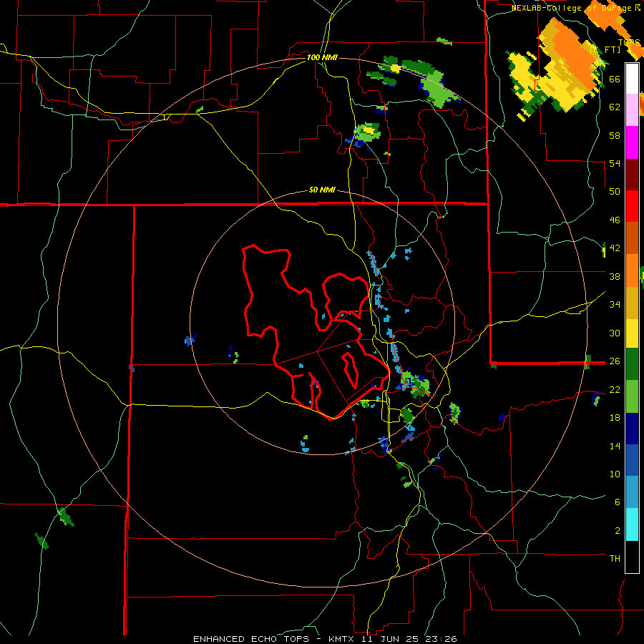
Task: Click the navy 14–18 kft swatch
Action: pyautogui.click(x=632, y=429)
